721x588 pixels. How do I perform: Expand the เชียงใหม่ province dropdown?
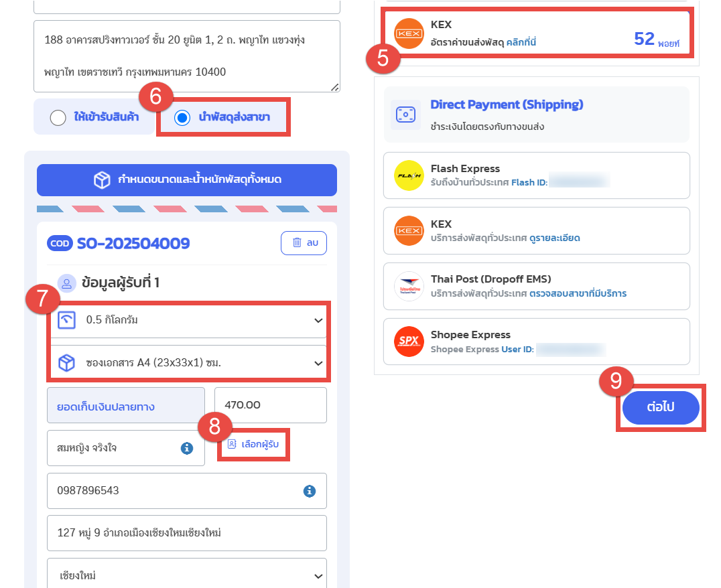point(187,574)
